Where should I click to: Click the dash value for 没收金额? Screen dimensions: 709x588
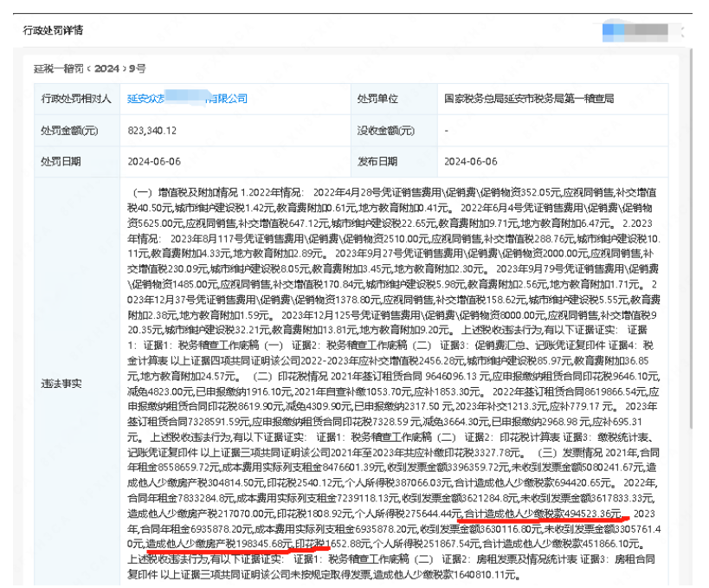click(447, 131)
